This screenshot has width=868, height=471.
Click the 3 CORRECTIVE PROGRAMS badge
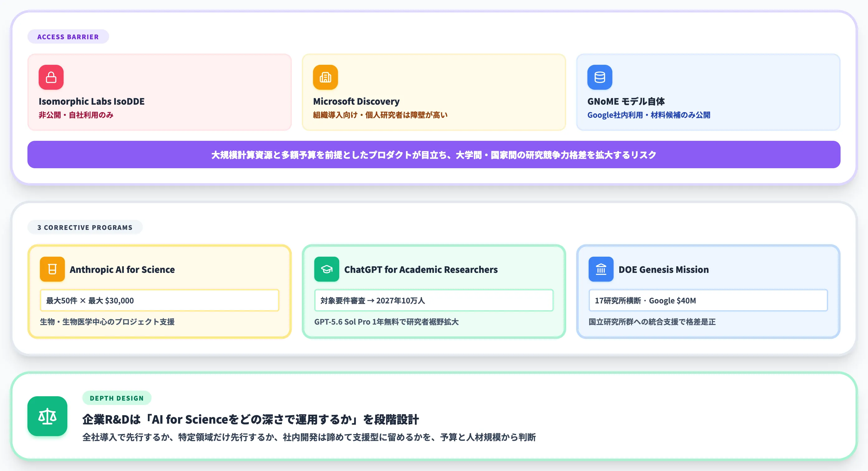(x=85, y=227)
